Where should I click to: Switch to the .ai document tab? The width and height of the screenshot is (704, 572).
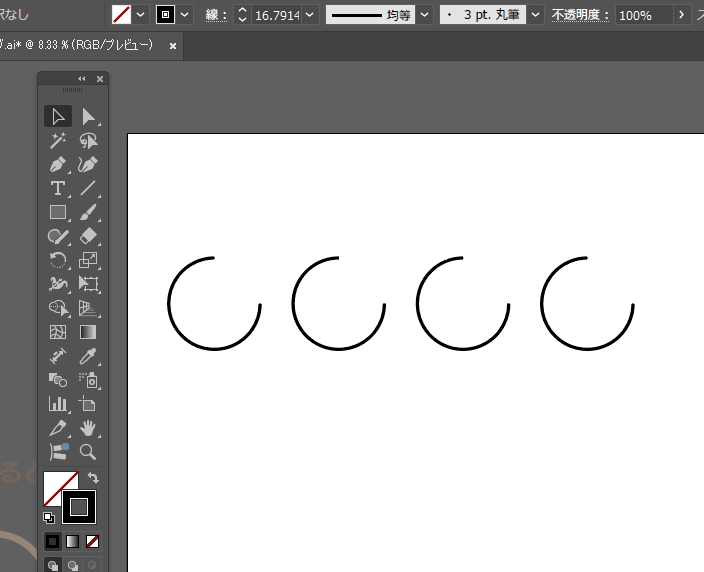click(x=76, y=45)
